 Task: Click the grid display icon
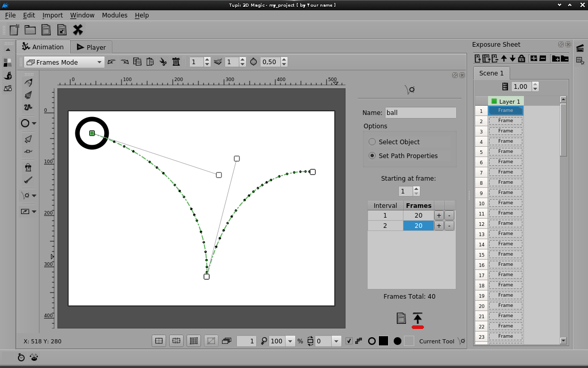click(x=193, y=341)
